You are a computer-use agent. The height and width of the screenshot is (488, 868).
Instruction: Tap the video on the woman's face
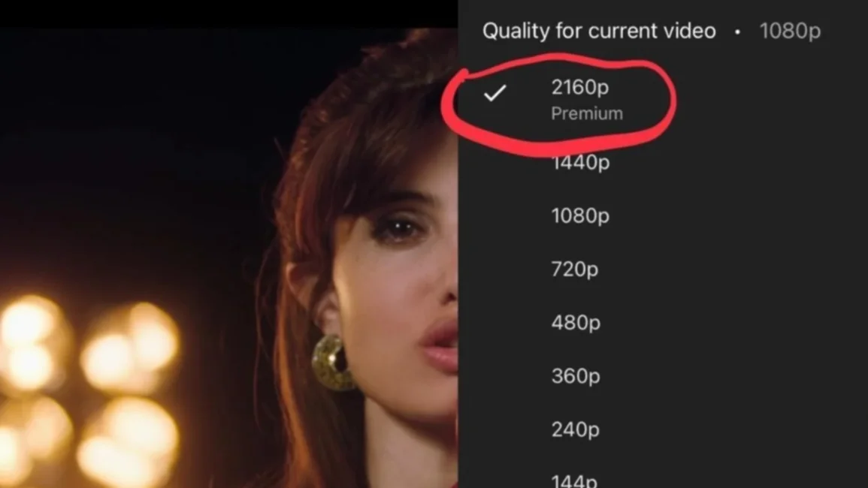pos(398,288)
